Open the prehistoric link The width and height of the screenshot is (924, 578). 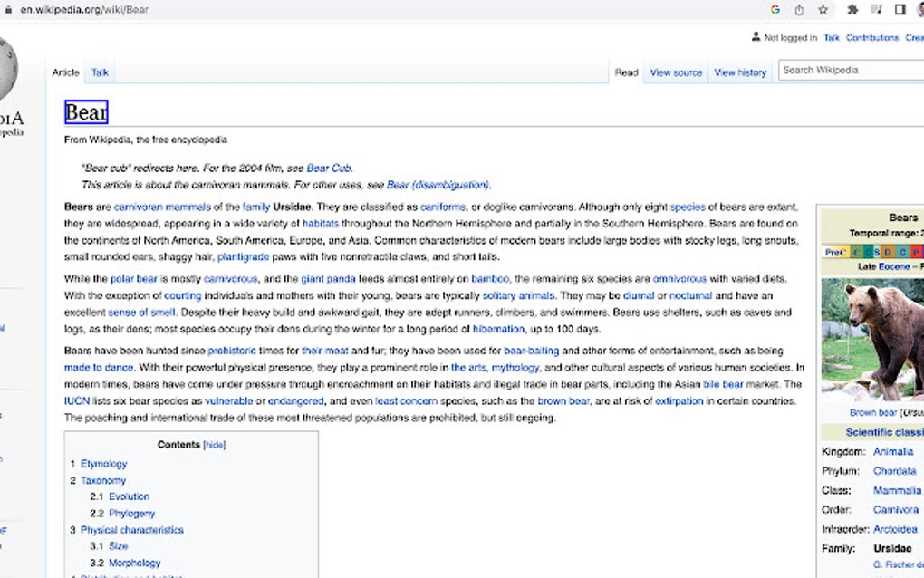click(232, 351)
